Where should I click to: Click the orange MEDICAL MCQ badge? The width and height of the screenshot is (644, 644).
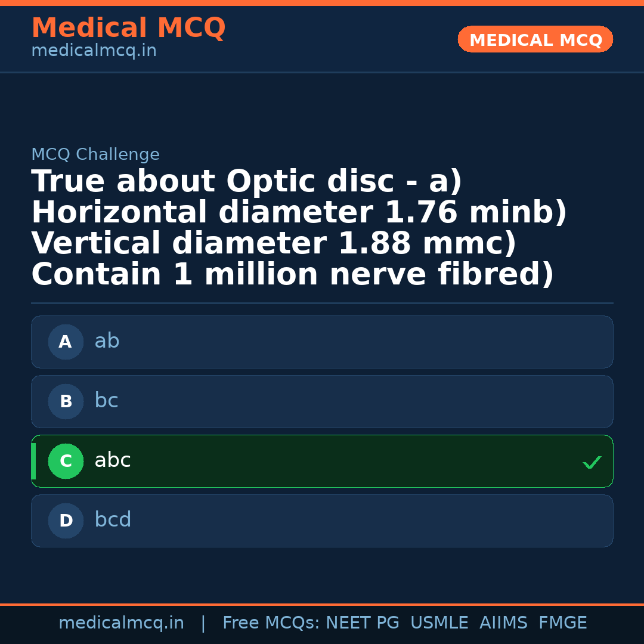tap(535, 39)
